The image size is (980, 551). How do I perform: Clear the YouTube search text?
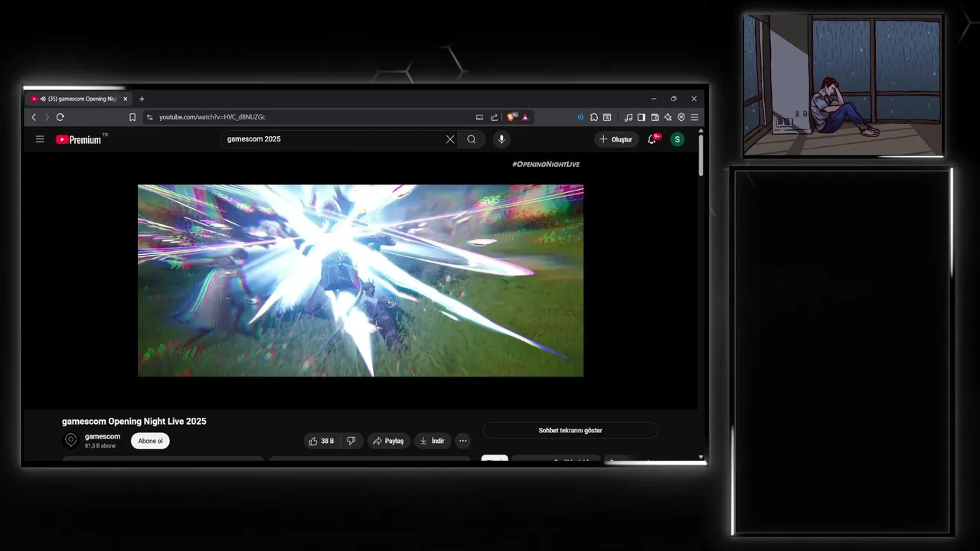[x=450, y=139]
